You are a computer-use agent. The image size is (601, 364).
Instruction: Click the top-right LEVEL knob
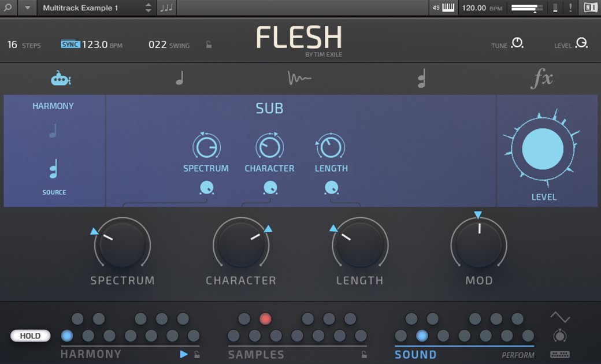click(x=582, y=43)
